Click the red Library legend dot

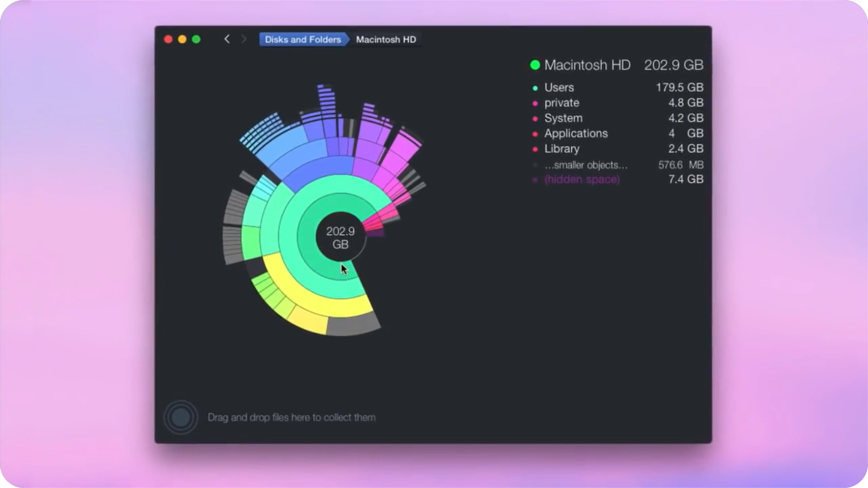[535, 149]
